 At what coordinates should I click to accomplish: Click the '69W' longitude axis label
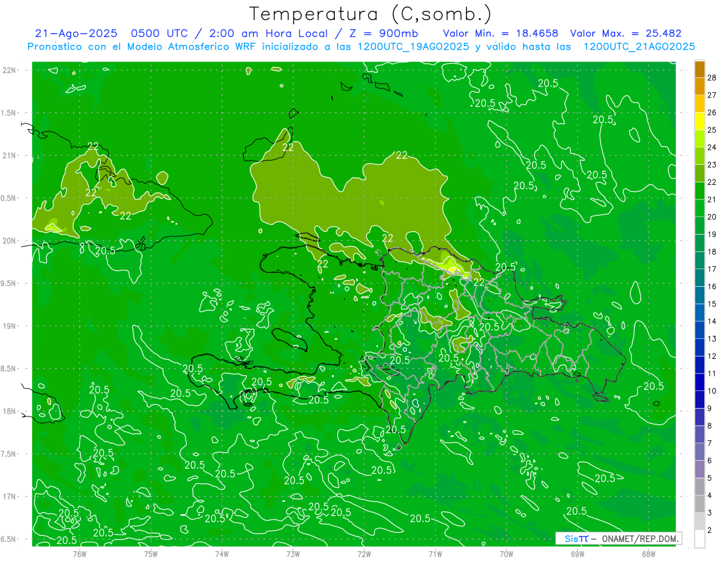tap(577, 554)
